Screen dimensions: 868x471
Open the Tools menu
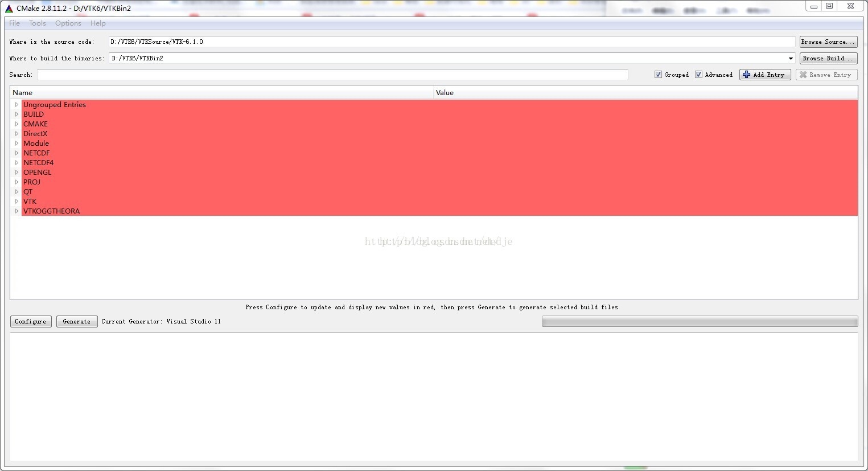click(38, 23)
